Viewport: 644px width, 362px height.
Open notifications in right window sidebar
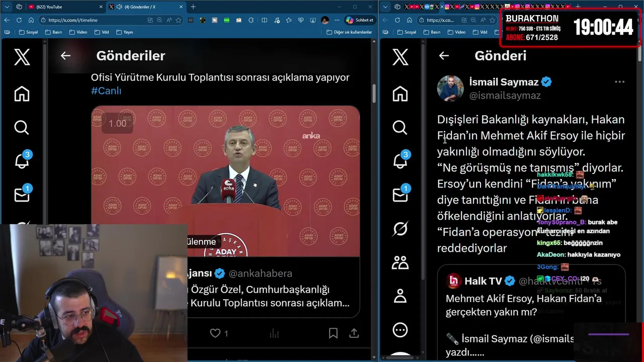(400, 160)
